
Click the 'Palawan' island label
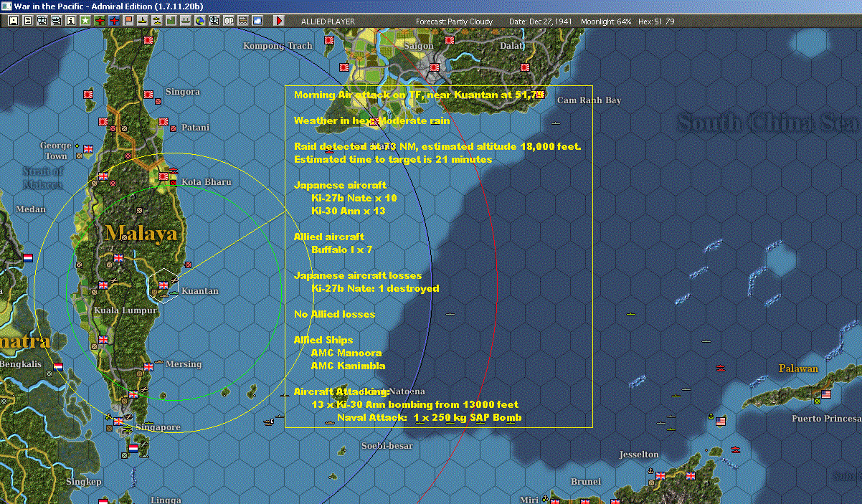[x=798, y=369]
